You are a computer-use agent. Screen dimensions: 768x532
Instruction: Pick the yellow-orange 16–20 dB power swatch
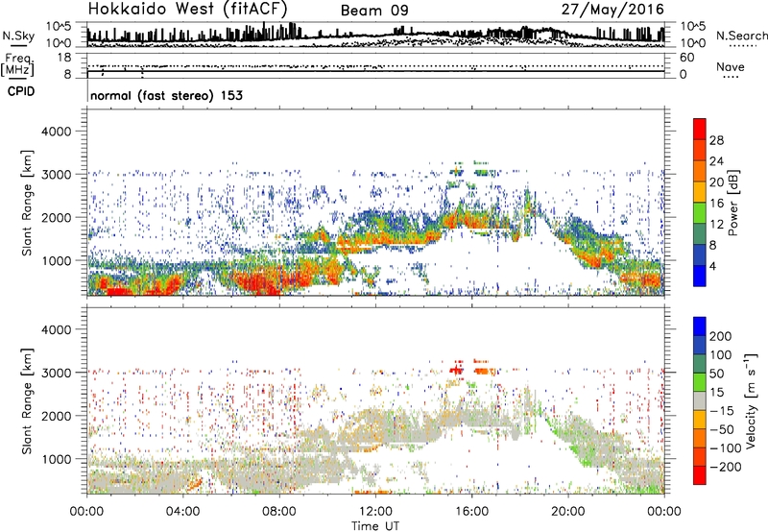pyautogui.click(x=700, y=192)
